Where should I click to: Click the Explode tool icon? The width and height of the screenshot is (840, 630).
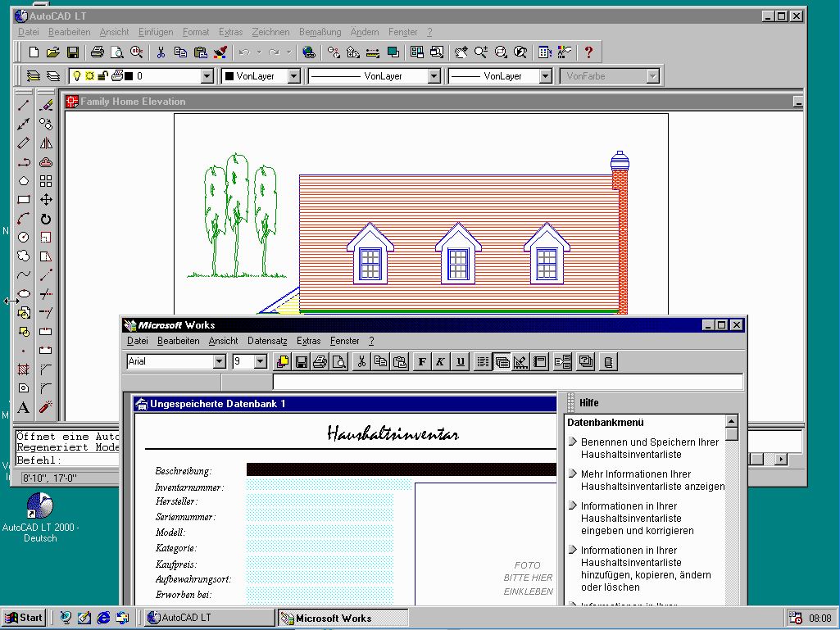(x=46, y=407)
